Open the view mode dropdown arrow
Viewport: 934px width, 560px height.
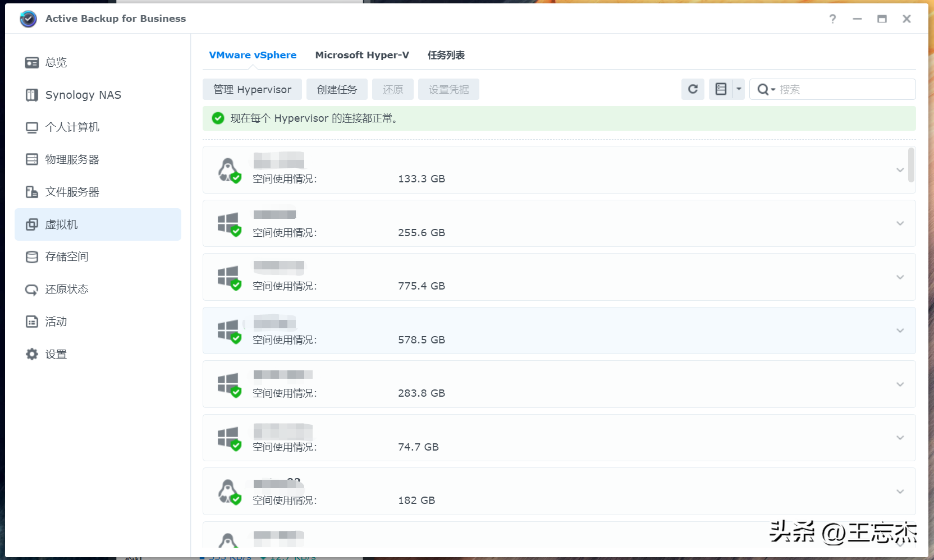[x=739, y=89]
